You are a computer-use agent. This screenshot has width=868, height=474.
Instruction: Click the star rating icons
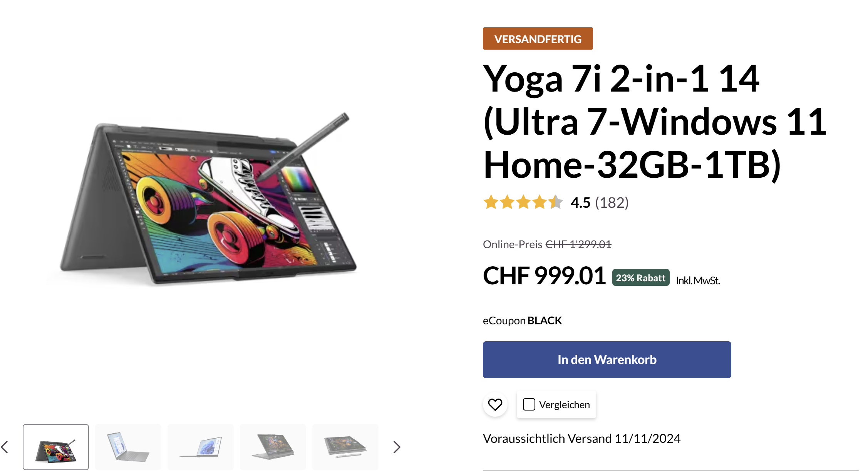click(x=523, y=202)
